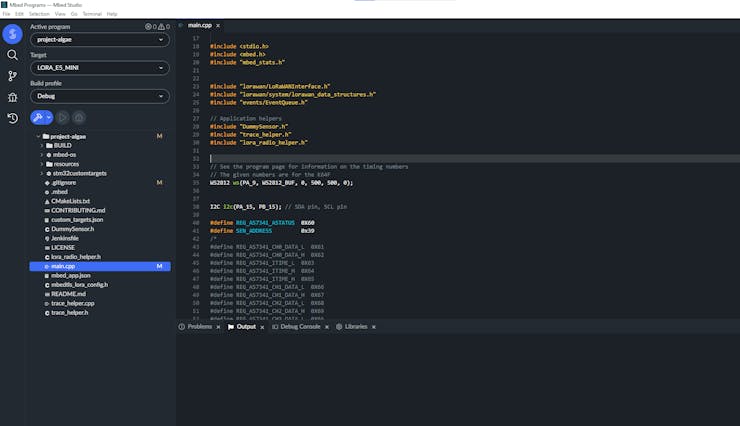Expand the BUILD folder
Screen dimensions: 740x426
tap(62, 145)
